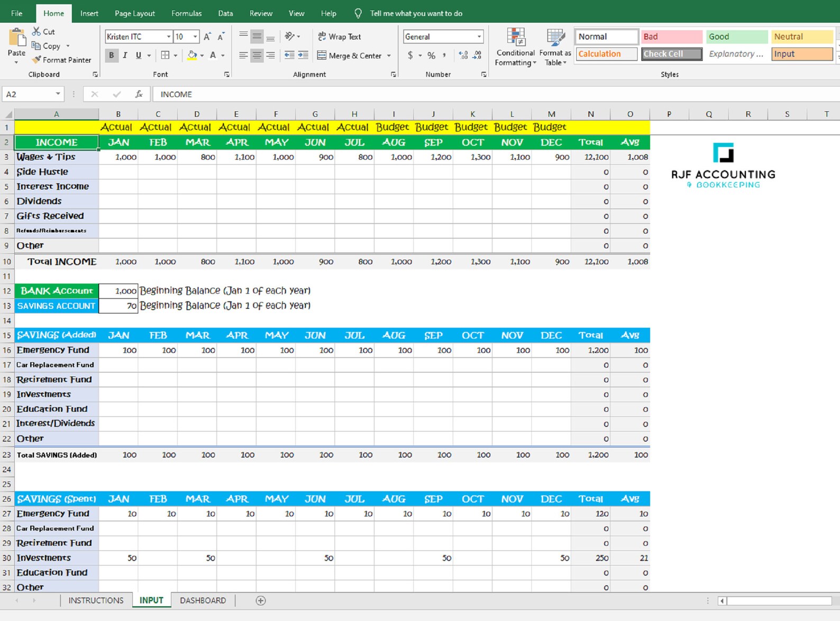Image resolution: width=840 pixels, height=621 pixels.
Task: Increase font size with larger A icon
Action: tap(207, 36)
